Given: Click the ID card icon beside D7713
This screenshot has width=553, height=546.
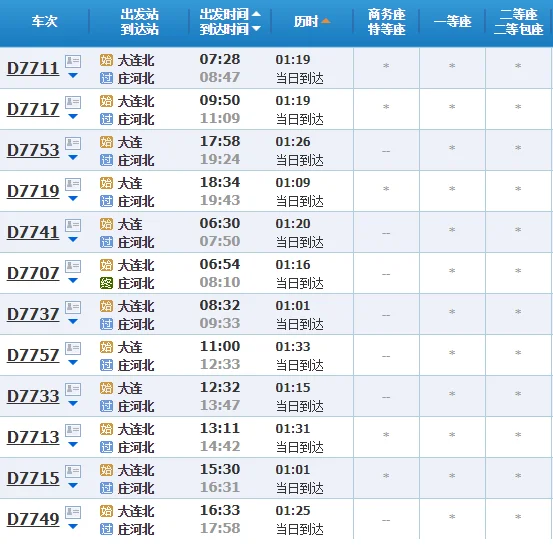Looking at the screenshot, I should 73,430.
